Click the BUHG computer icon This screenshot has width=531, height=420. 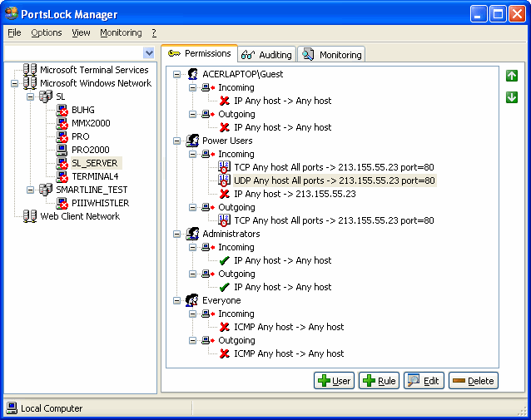pos(62,110)
